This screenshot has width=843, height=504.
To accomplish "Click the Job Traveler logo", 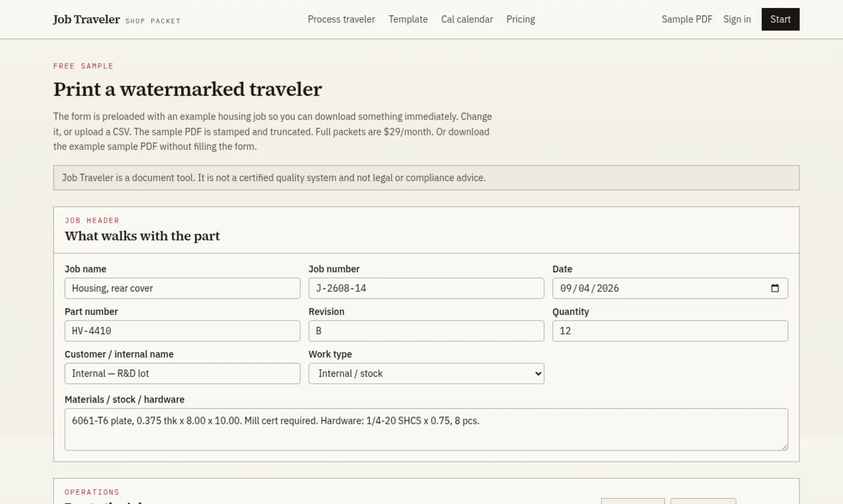I will [x=86, y=19].
